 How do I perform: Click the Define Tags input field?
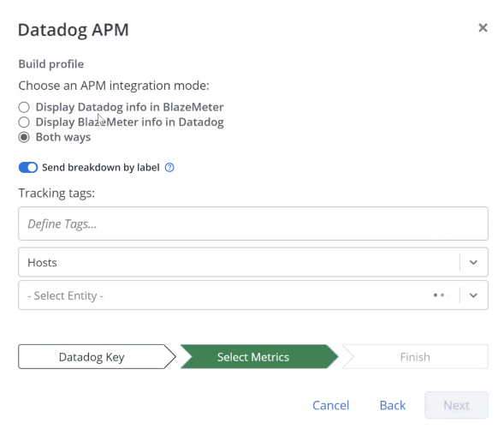pyautogui.click(x=253, y=223)
